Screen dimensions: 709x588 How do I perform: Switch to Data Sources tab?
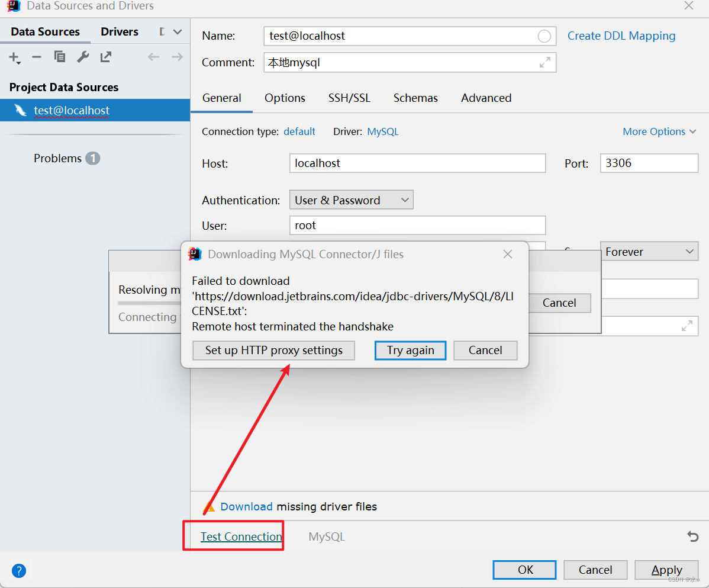[x=45, y=31]
